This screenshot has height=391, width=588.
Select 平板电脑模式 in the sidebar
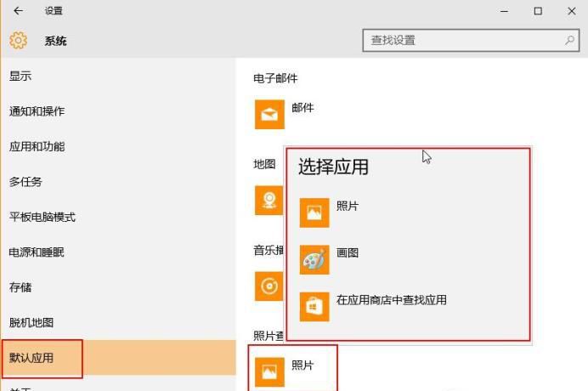[42, 217]
